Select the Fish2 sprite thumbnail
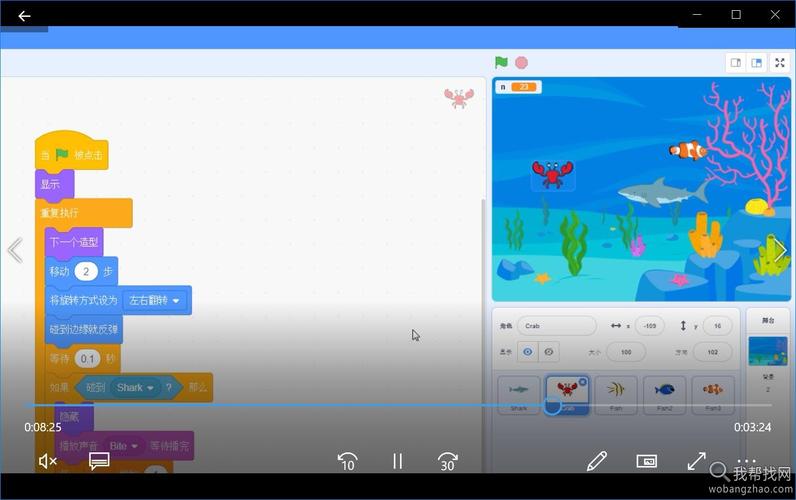The width and height of the screenshot is (796, 500). coord(665,395)
